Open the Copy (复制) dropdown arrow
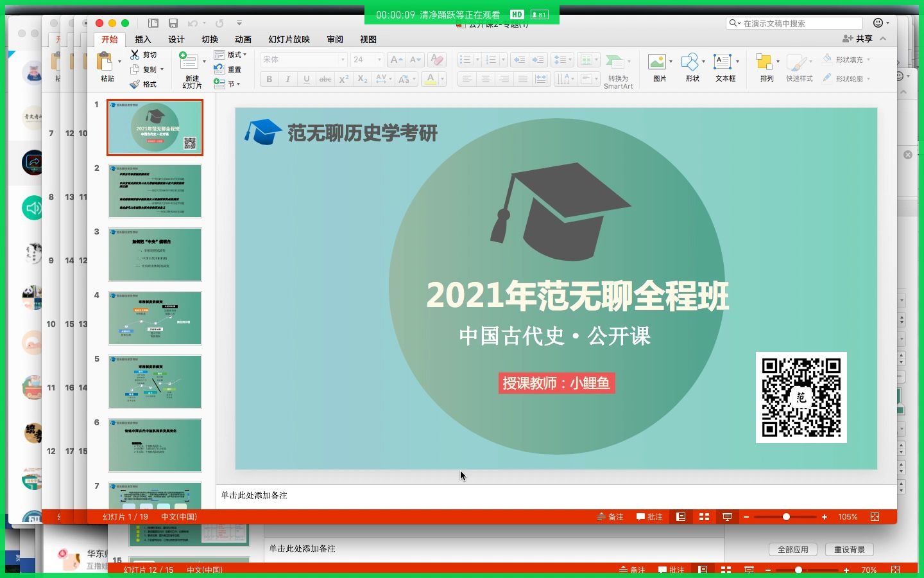The width and height of the screenshot is (924, 578). tap(162, 69)
